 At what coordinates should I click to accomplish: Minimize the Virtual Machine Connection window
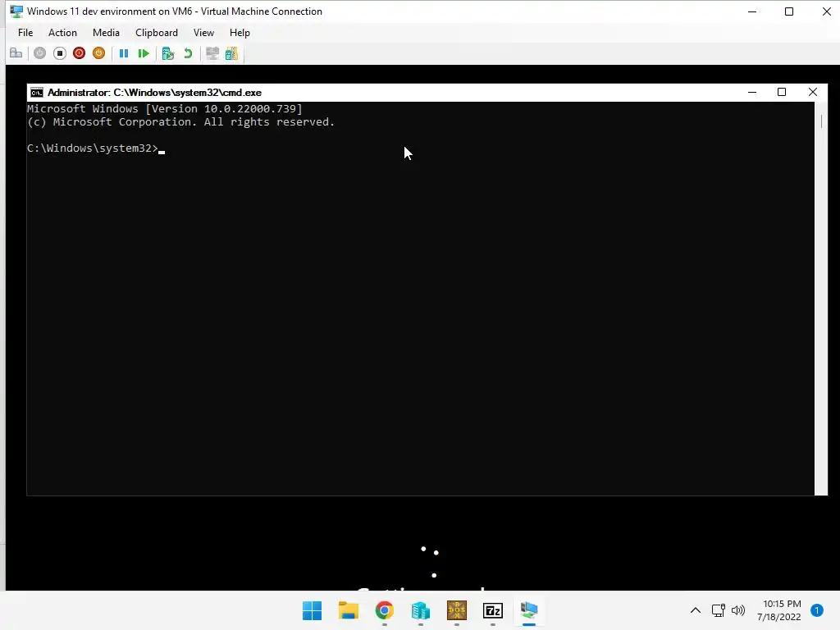click(752, 11)
